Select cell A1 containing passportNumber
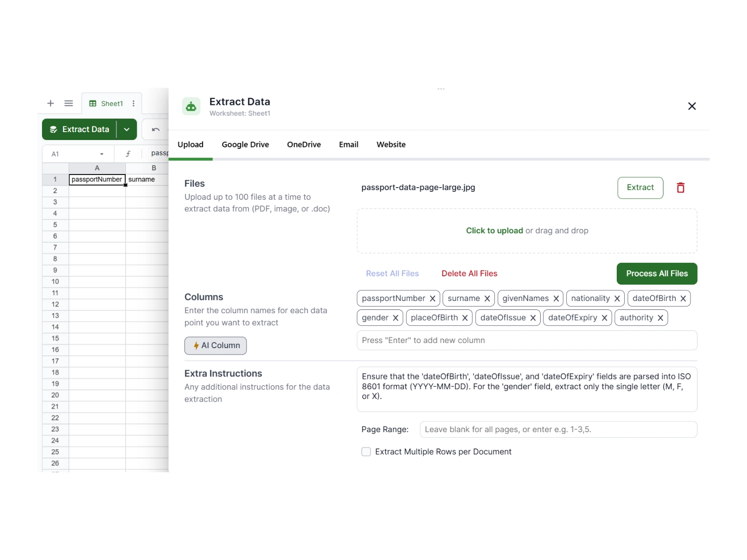 click(x=97, y=180)
